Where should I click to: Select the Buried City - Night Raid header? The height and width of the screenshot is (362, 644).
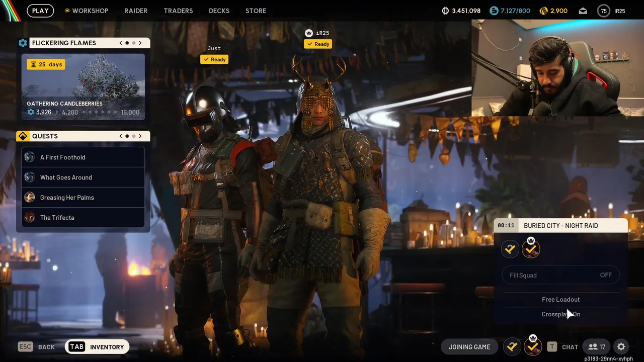561,226
